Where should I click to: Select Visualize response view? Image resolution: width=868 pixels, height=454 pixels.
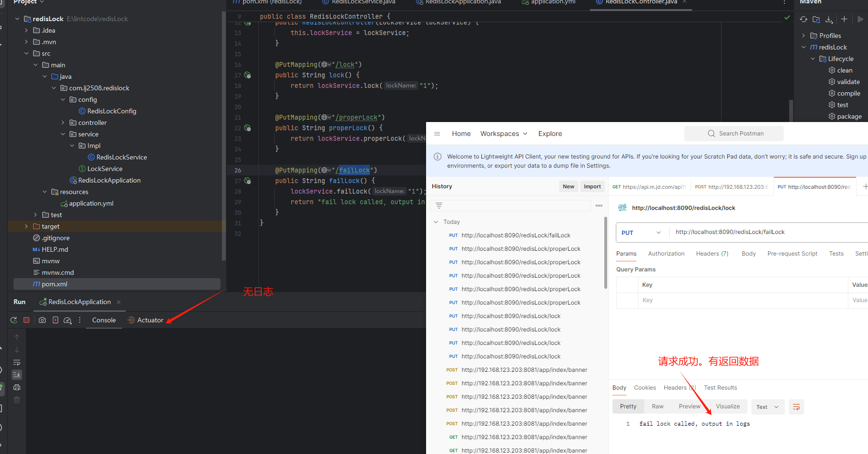tap(728, 406)
